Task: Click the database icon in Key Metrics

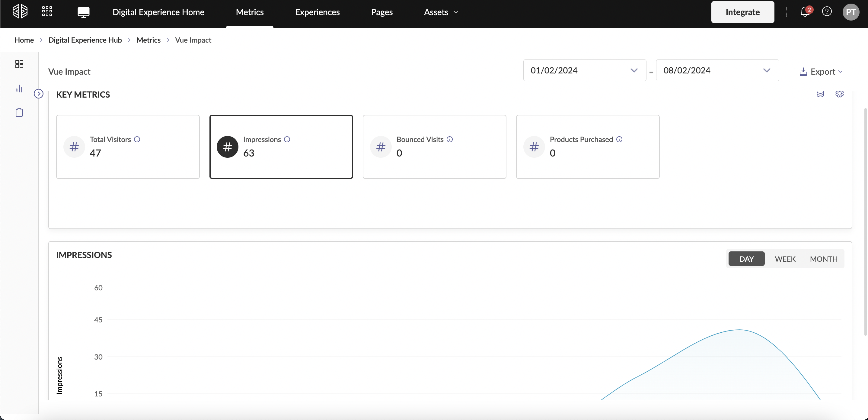Action: (x=820, y=94)
